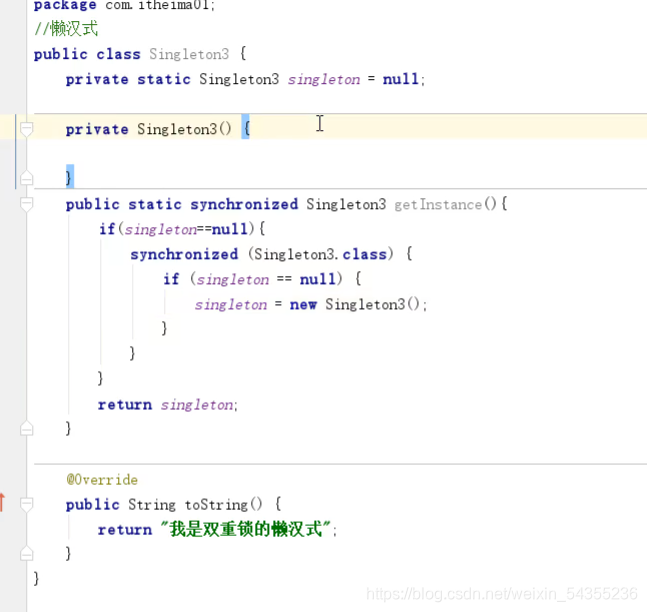Collapse the Singleton3() constructor fold marker

point(26,129)
